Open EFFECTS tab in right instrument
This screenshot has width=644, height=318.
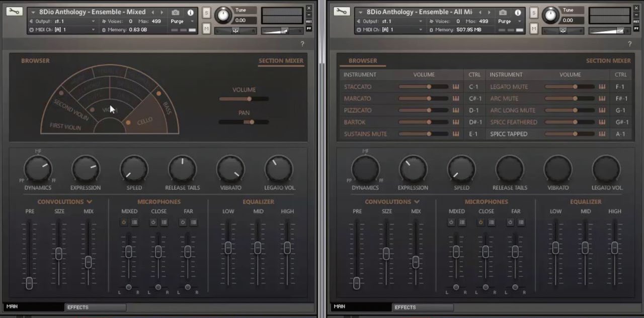tap(423, 307)
